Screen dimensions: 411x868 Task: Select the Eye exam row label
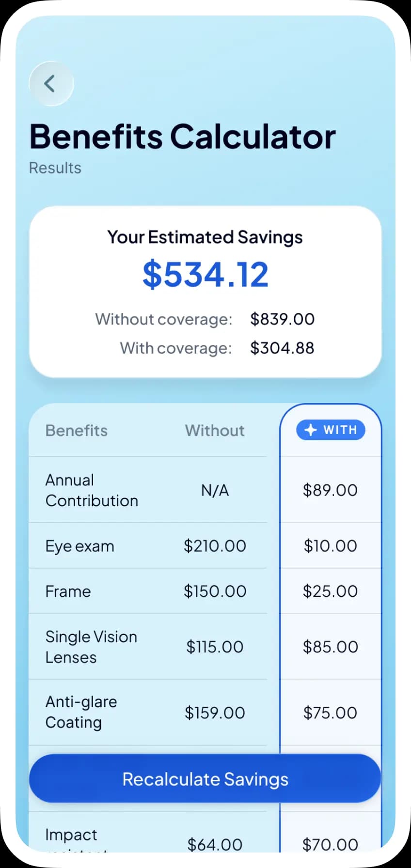tap(80, 546)
